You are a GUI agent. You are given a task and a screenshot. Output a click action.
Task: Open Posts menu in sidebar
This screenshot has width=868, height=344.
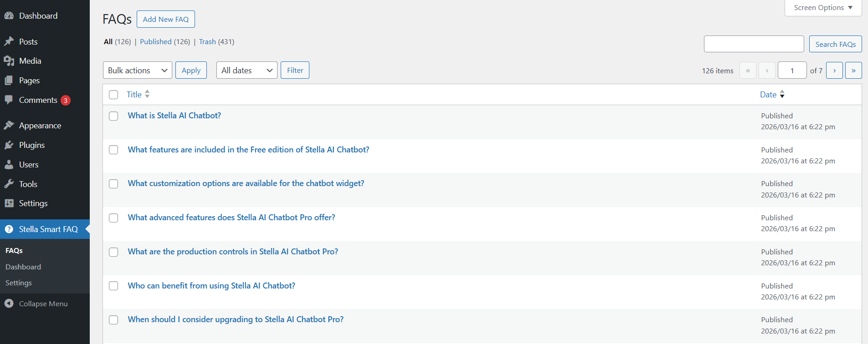pos(28,41)
